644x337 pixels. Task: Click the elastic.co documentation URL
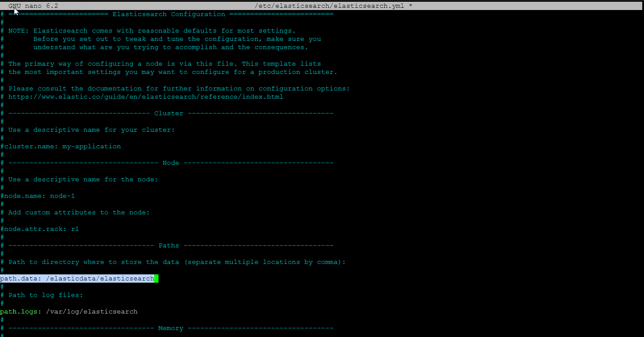[x=145, y=97]
